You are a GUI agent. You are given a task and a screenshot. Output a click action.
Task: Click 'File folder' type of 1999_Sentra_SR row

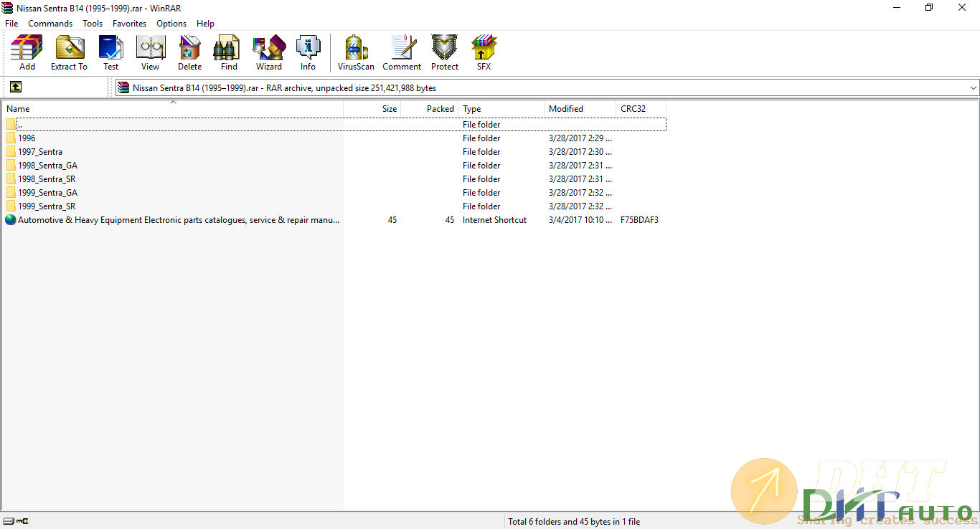tap(481, 206)
